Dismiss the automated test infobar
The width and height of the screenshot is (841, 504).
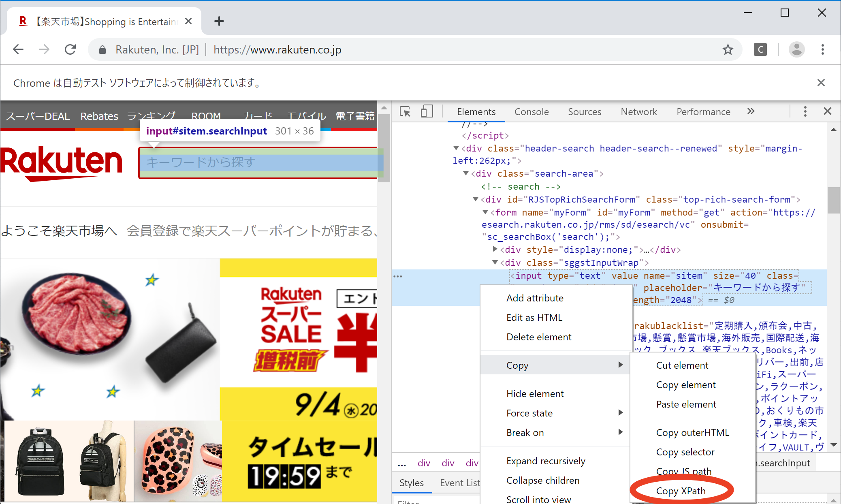point(821,83)
